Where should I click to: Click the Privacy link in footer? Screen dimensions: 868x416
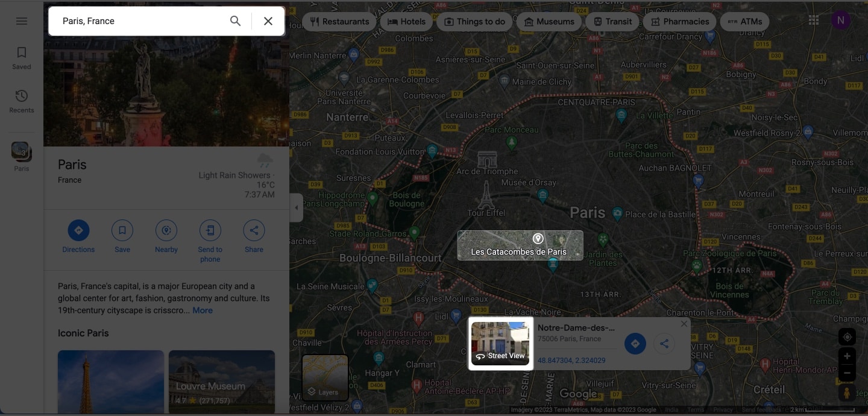click(x=723, y=410)
